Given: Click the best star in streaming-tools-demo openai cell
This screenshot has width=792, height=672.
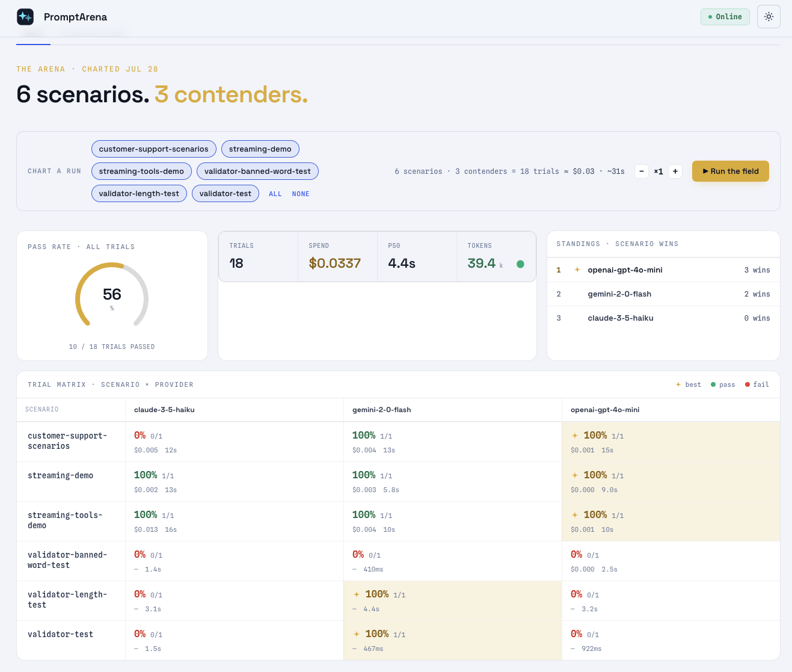Looking at the screenshot, I should pyautogui.click(x=575, y=515).
